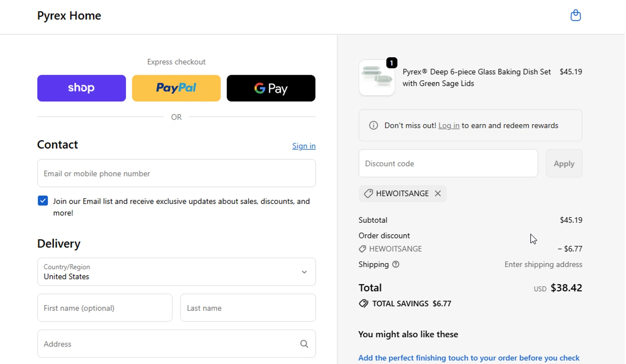Click the Enter shipping address text
The image size is (626, 364).
[x=543, y=264]
